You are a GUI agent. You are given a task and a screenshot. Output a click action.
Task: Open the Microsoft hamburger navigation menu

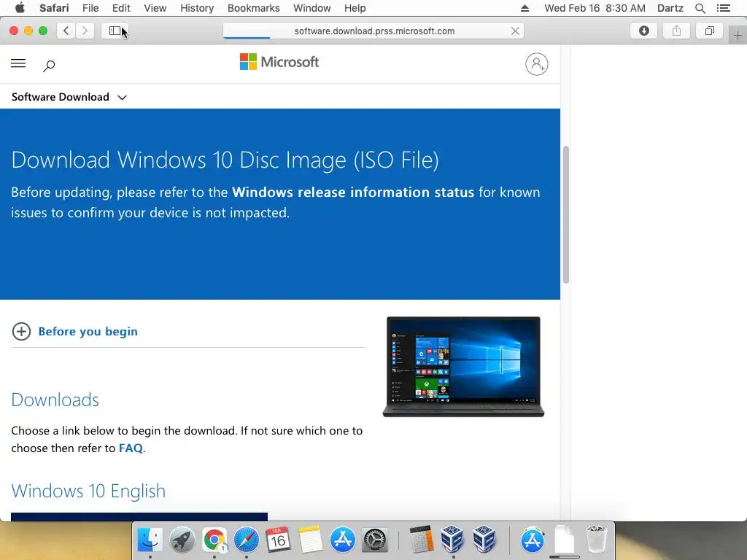pyautogui.click(x=18, y=63)
